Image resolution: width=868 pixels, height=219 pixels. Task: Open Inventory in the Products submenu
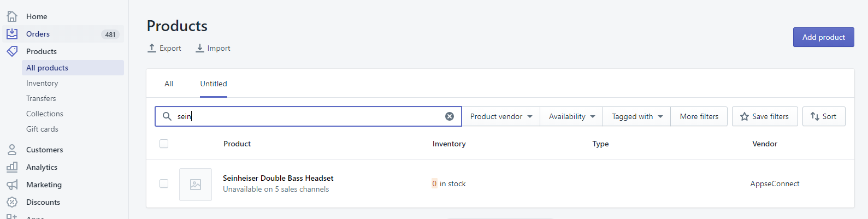coord(42,83)
